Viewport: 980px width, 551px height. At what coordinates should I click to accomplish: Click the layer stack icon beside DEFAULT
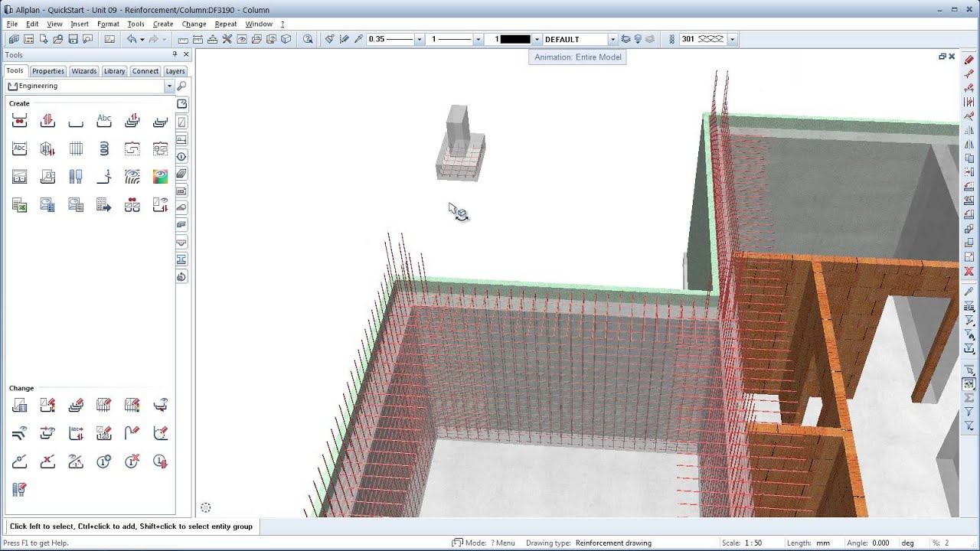626,39
